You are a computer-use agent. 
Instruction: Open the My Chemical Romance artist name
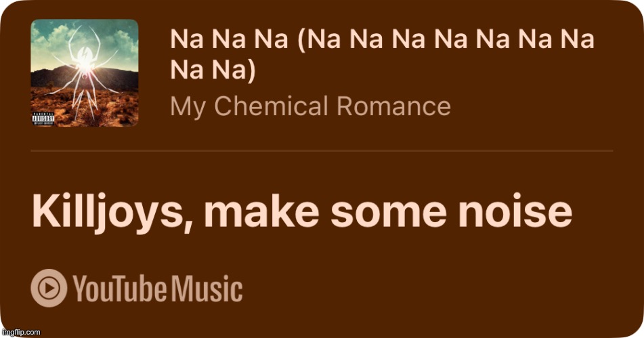311,106
